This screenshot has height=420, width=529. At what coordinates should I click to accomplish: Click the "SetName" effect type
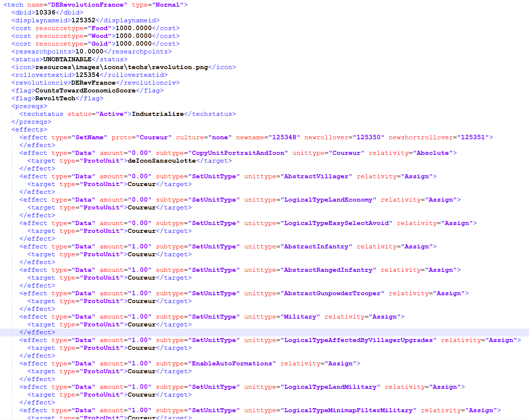89,137
